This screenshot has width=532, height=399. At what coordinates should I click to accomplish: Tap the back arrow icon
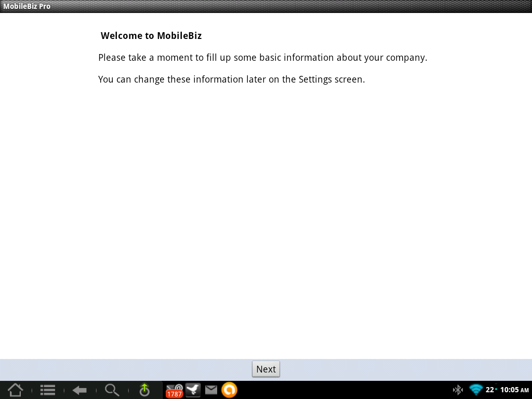point(79,390)
